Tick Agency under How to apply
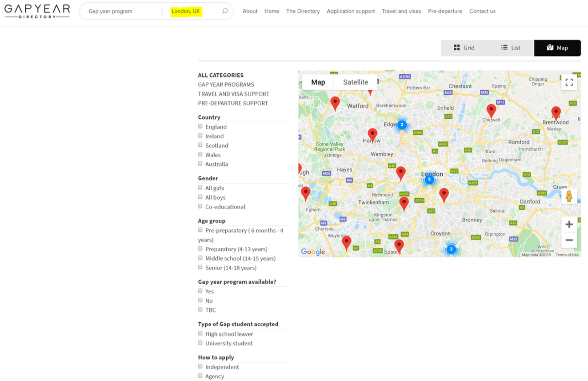Image resolution: width=588 pixels, height=381 pixels. 200,376
